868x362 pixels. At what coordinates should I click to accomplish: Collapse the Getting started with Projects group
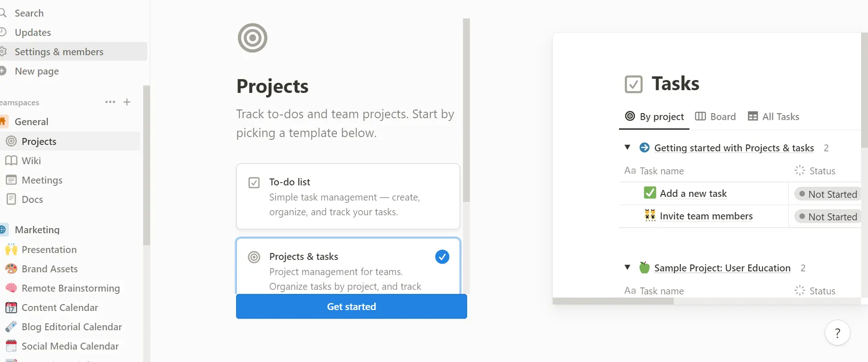[x=627, y=148]
